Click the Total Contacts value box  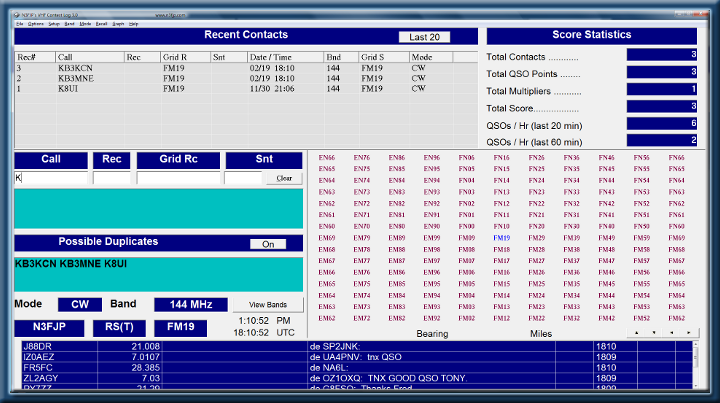pyautogui.click(x=662, y=55)
